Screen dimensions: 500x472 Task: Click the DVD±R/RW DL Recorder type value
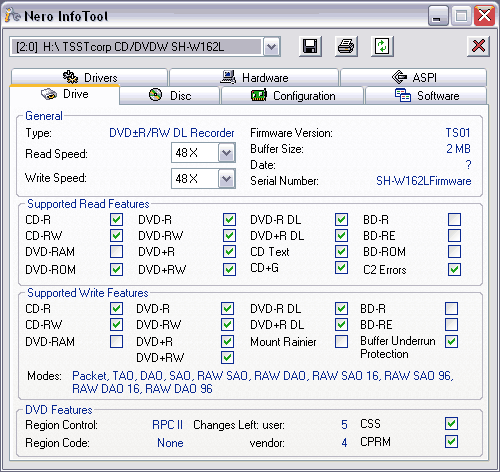pos(172,133)
